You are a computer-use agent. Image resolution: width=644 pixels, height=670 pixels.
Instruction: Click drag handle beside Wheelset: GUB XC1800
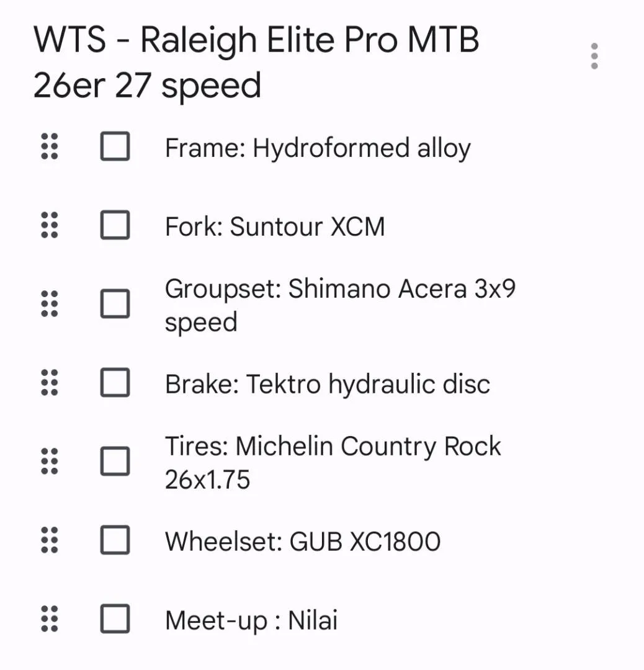click(50, 540)
